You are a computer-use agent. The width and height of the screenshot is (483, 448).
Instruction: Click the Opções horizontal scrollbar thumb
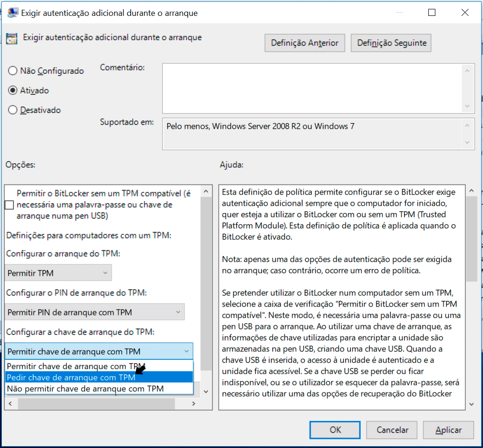[x=96, y=403]
